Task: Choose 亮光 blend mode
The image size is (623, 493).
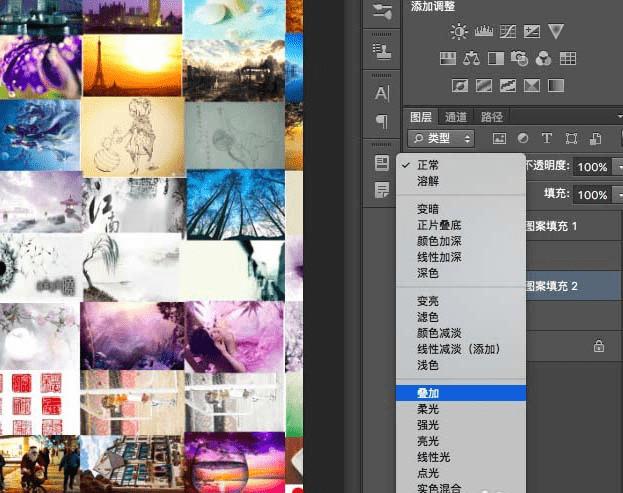Action: click(x=461, y=441)
